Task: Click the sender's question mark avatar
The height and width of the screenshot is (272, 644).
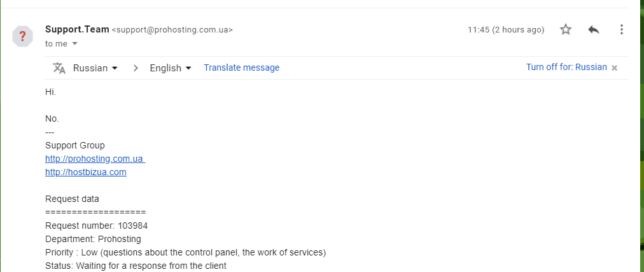Action: click(22, 36)
